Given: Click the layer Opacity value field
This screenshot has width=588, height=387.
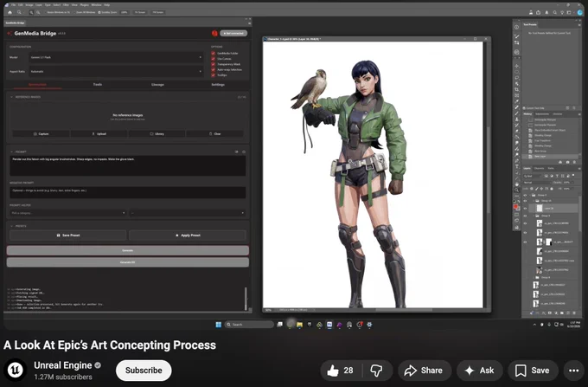Looking at the screenshot, I should [x=566, y=183].
